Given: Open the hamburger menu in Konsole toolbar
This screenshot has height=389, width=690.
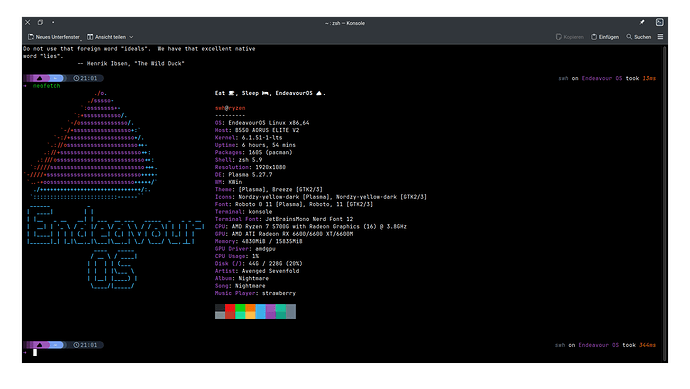Looking at the screenshot, I should (660, 37).
